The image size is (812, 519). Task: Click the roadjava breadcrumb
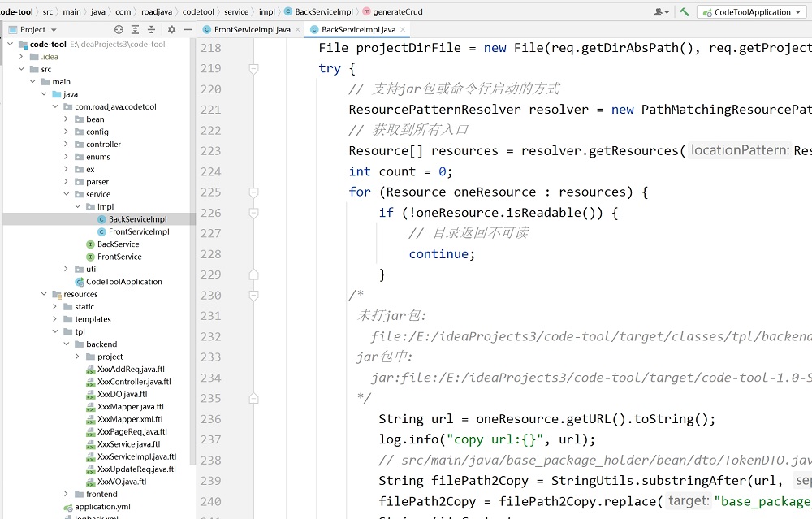tap(157, 11)
